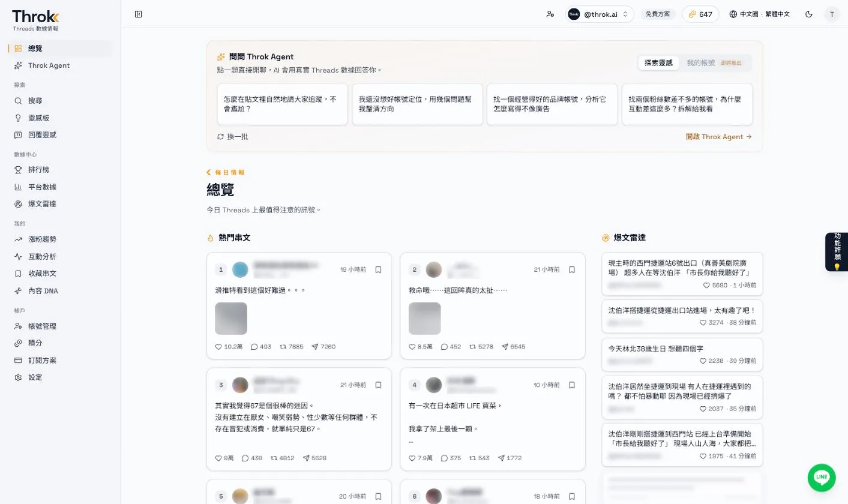Viewport: 848px width, 504px height.
Task: Click the 每日情報 back link
Action: (x=226, y=172)
